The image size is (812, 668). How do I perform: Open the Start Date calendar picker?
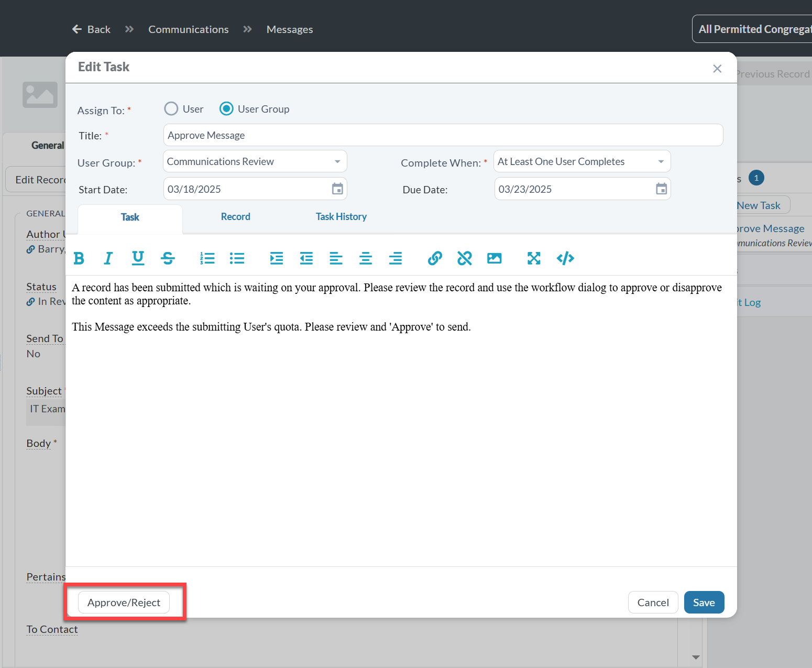click(x=337, y=189)
